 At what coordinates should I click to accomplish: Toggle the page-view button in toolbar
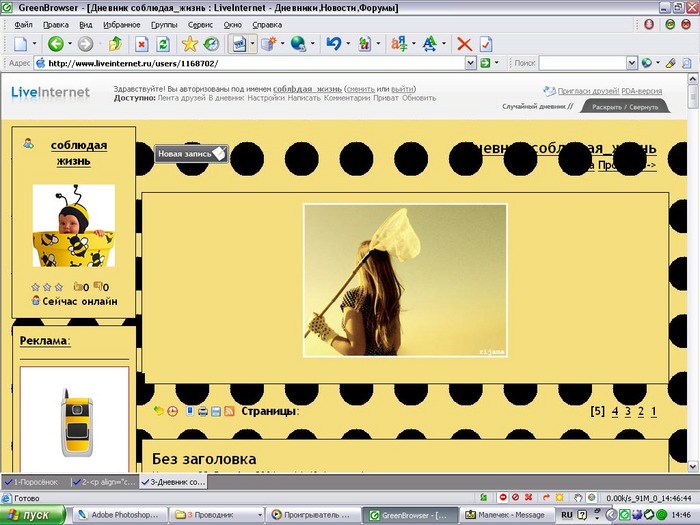coord(240,44)
